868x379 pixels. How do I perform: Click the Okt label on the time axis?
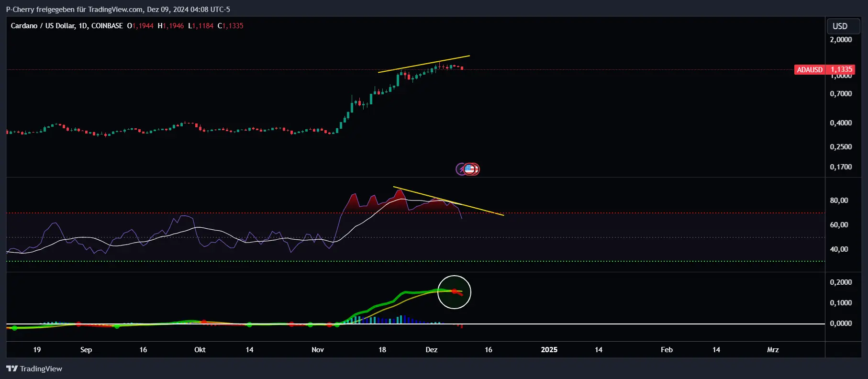click(x=200, y=350)
